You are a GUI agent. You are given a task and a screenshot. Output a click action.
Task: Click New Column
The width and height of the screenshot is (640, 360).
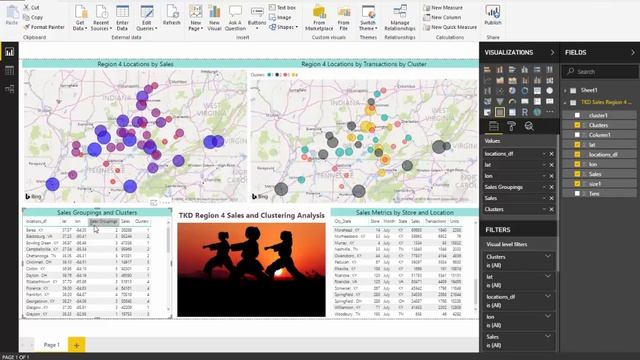point(442,18)
